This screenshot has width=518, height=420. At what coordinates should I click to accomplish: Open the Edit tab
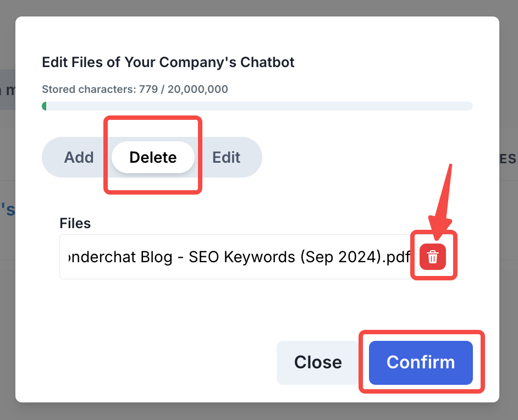point(227,157)
